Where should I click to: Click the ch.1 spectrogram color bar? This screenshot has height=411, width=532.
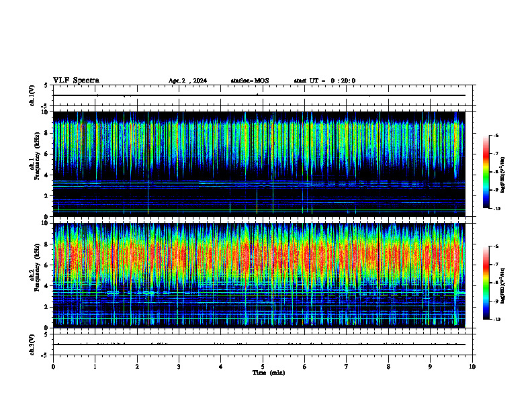coord(486,172)
